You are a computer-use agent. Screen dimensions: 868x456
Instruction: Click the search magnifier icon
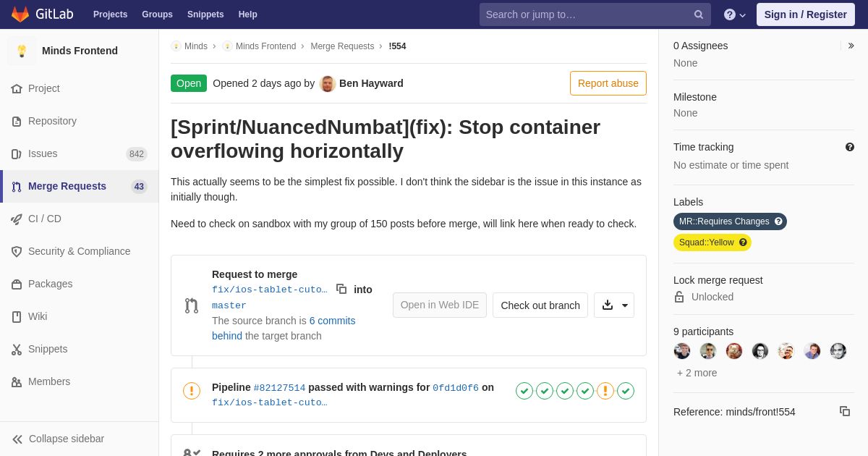coord(698,14)
